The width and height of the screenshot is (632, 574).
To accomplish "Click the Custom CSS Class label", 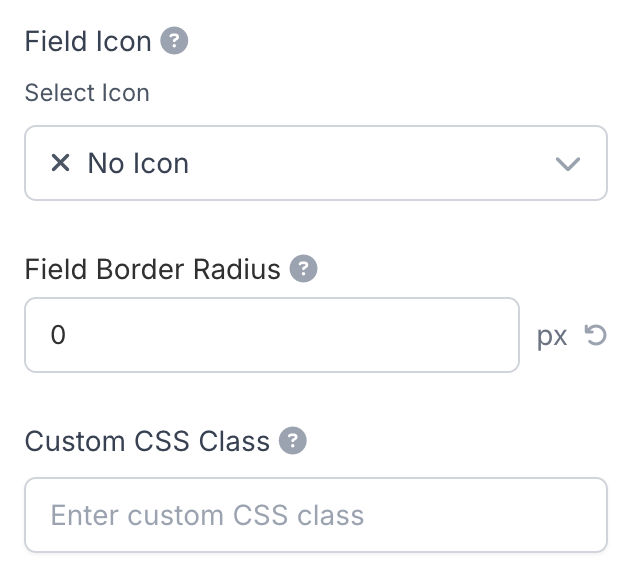I will click(147, 441).
